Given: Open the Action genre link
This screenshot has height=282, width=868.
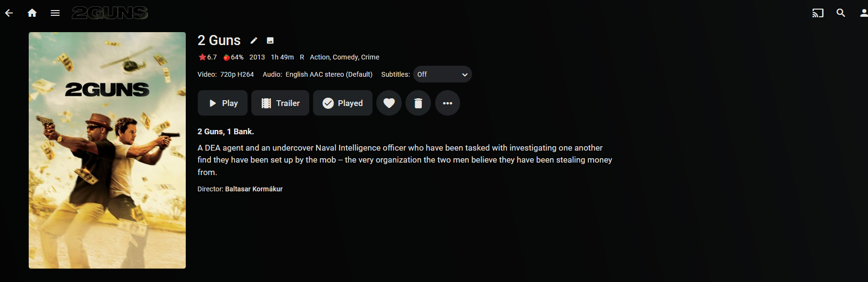Looking at the screenshot, I should [319, 57].
